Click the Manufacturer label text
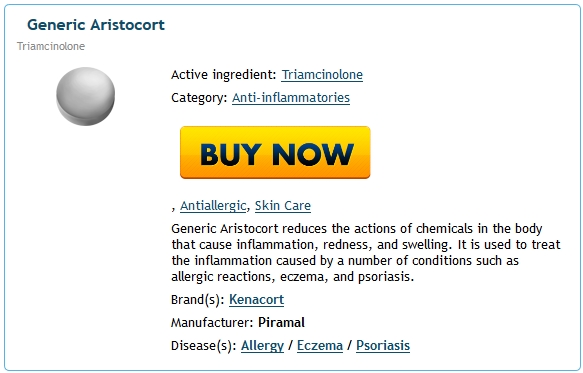This screenshot has width=583, height=373. pyautogui.click(x=212, y=322)
